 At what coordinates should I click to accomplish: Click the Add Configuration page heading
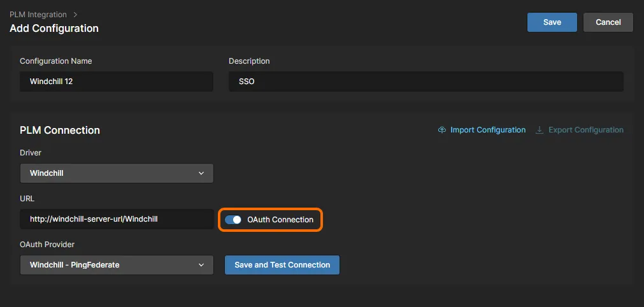(x=54, y=29)
